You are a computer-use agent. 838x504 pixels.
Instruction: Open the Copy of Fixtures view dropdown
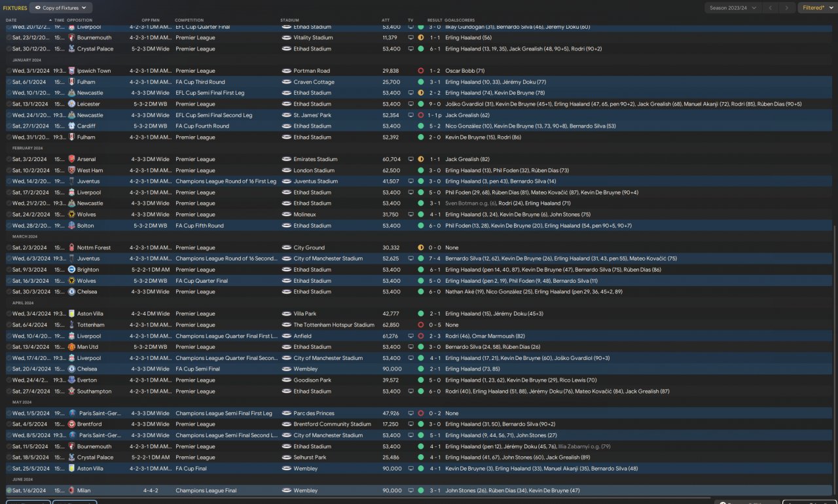click(61, 8)
